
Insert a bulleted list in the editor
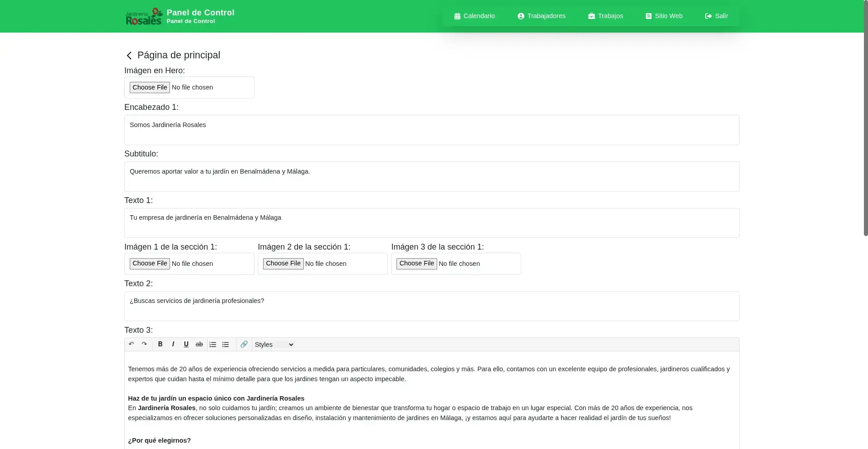pos(226,345)
